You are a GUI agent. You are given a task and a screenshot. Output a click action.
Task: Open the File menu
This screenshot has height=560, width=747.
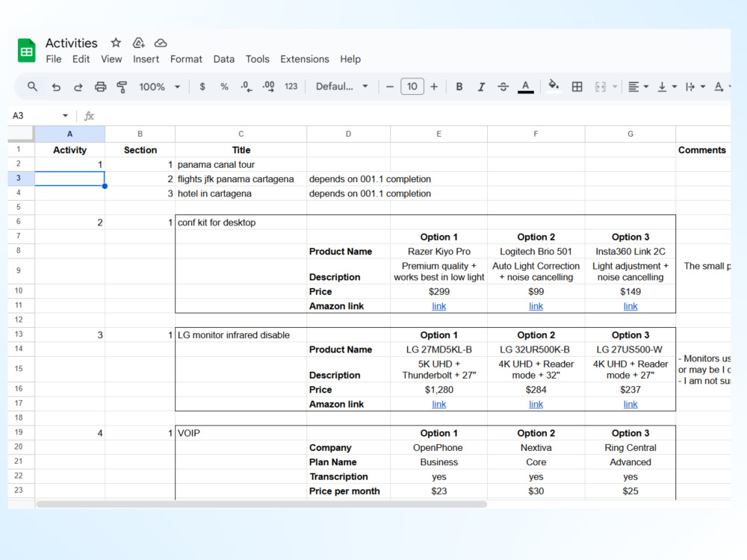[53, 59]
